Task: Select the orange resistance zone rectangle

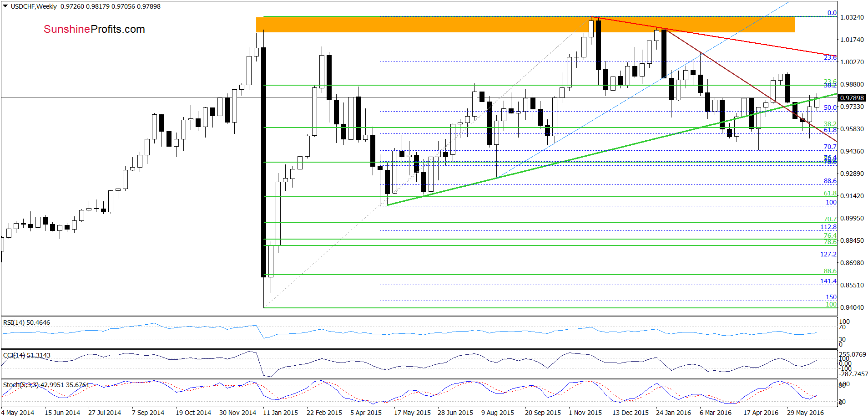Action: pos(525,25)
